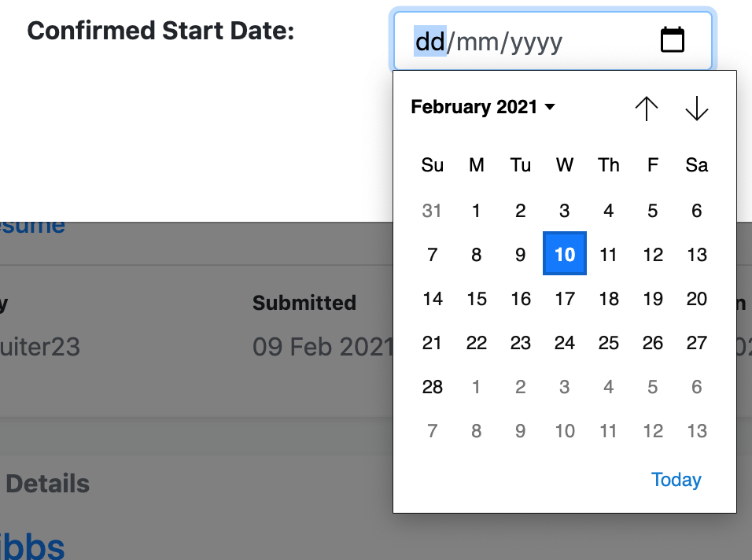Select January 31 greyed-out date
752x560 pixels.
[x=432, y=211]
